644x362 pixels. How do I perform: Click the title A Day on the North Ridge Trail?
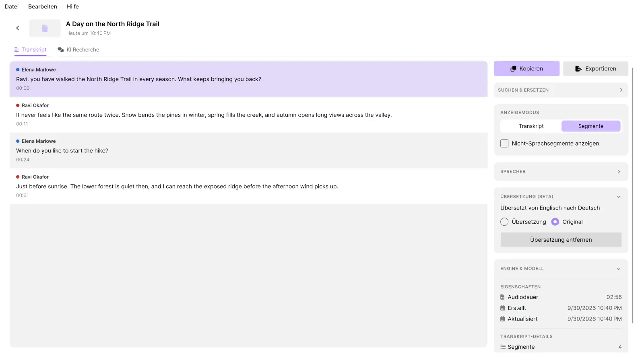coord(113,24)
